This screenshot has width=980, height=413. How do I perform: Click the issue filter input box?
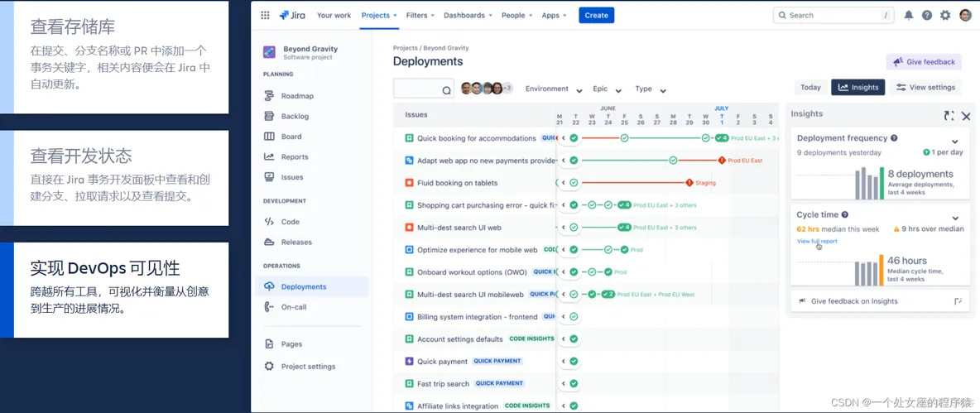424,88
